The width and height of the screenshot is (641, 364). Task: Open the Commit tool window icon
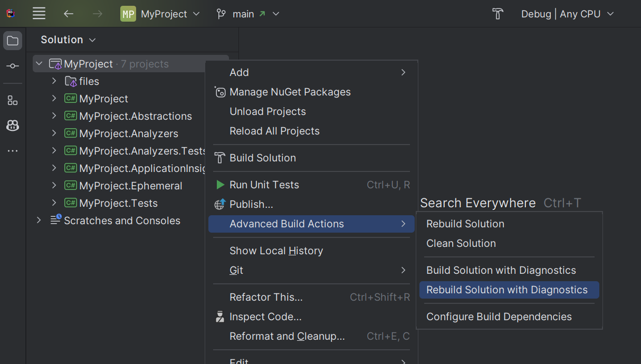pos(13,66)
